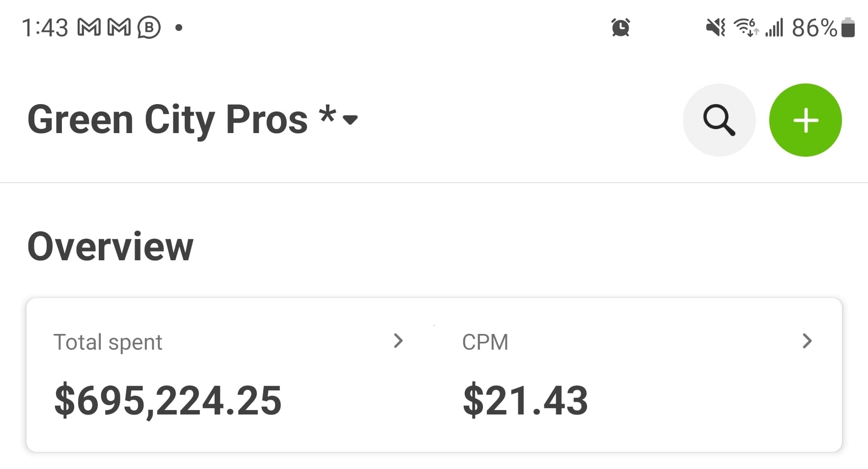Tap the CPM metric label
This screenshot has width=868, height=469.
click(485, 342)
